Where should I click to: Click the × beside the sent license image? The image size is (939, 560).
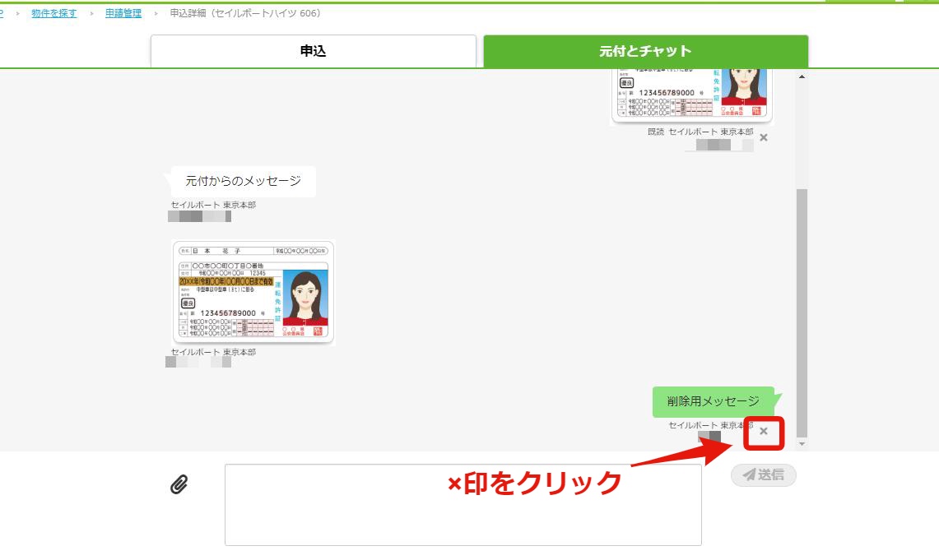[x=764, y=137]
